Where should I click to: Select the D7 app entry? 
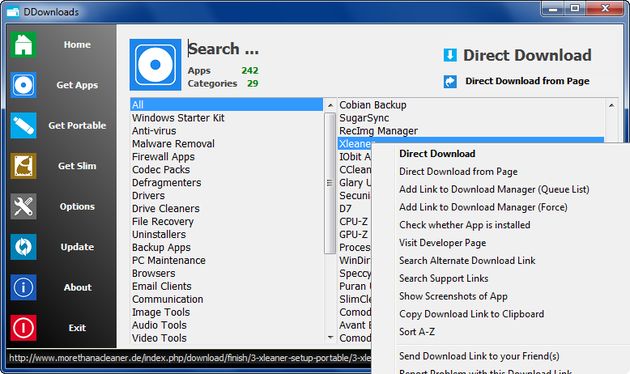346,208
